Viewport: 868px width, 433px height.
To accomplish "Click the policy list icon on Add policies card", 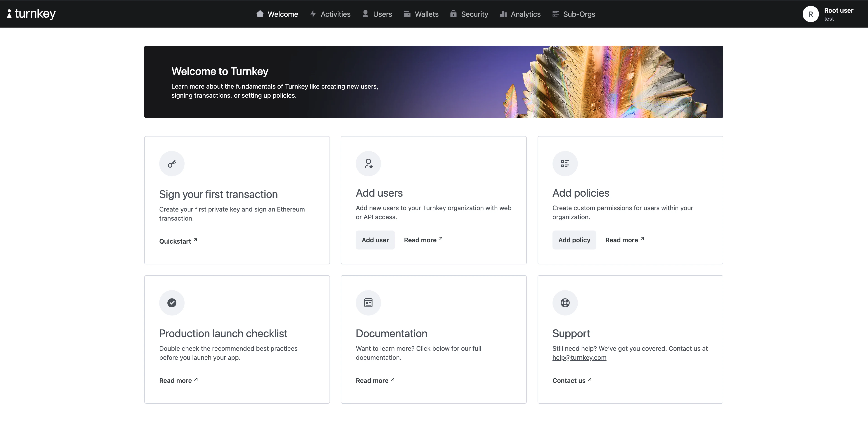I will tap(565, 164).
